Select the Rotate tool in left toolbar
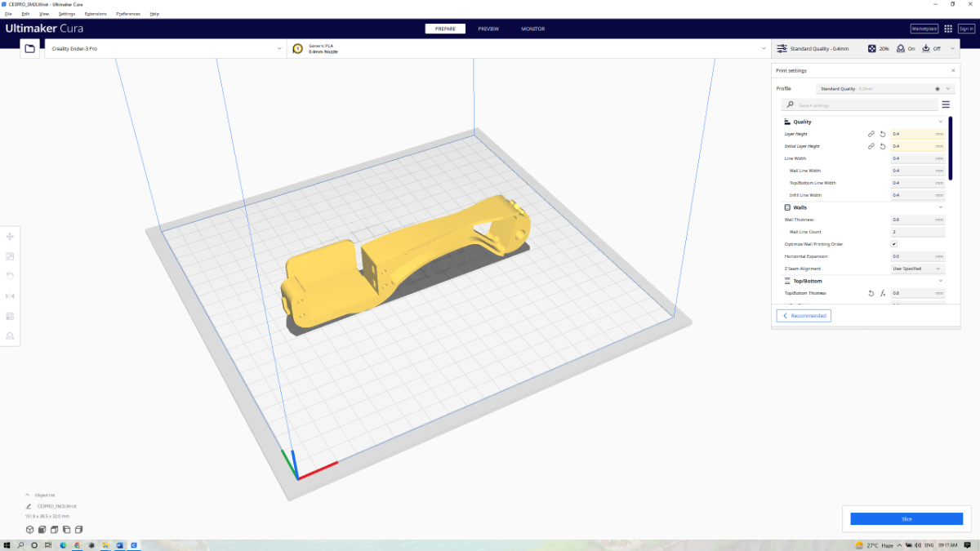Image resolution: width=980 pixels, height=551 pixels. 10,276
